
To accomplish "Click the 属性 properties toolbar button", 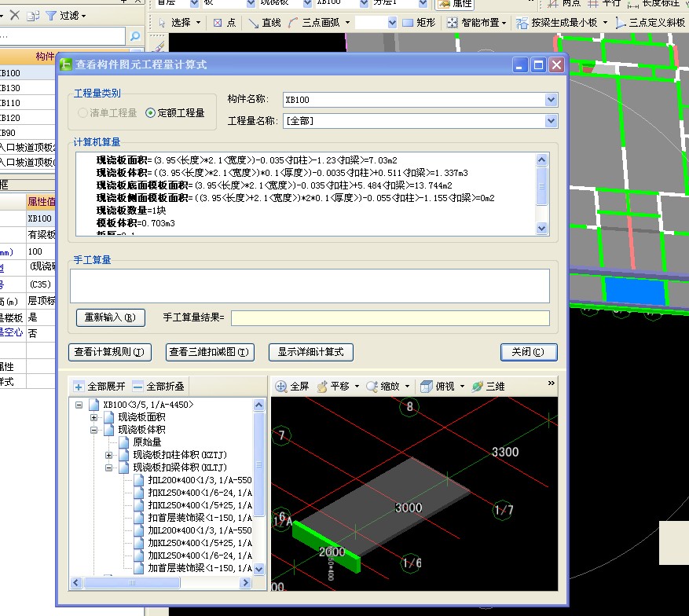I will click(455, 3).
